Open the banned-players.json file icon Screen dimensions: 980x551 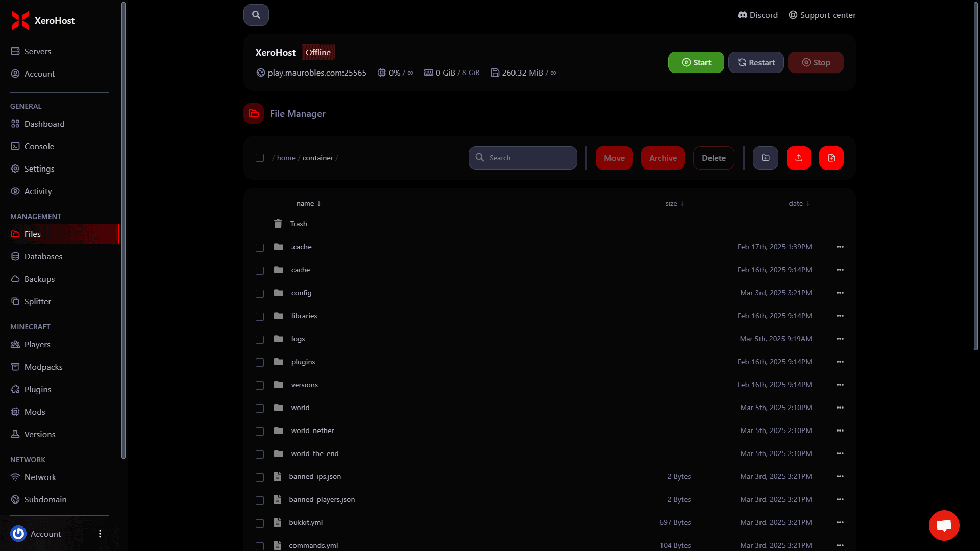pos(278,499)
